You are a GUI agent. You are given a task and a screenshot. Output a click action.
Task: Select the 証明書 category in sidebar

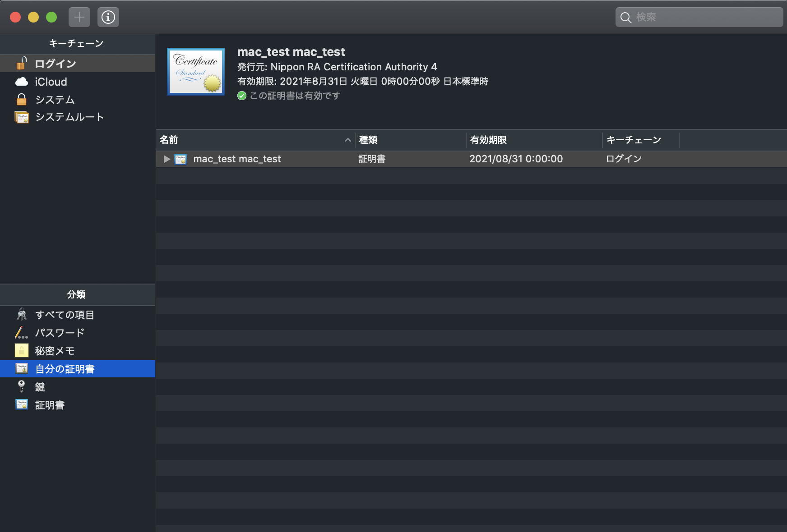(50, 405)
